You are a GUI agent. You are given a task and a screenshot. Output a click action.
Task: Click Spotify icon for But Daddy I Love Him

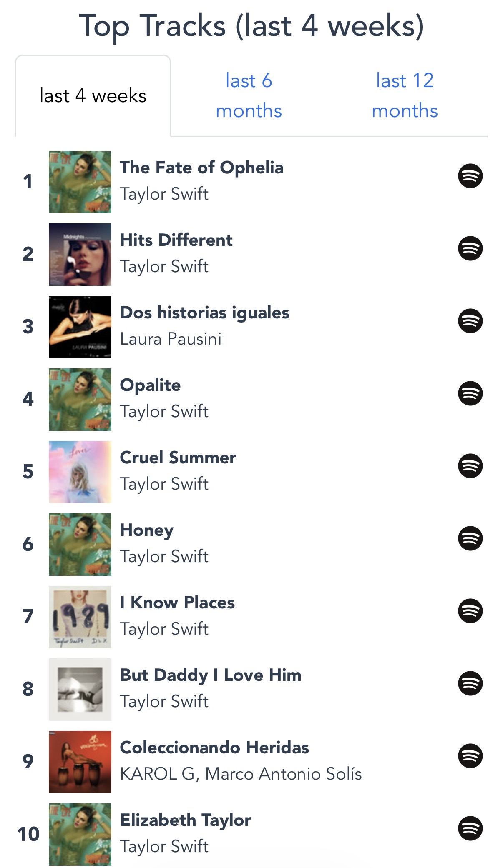coord(470,683)
